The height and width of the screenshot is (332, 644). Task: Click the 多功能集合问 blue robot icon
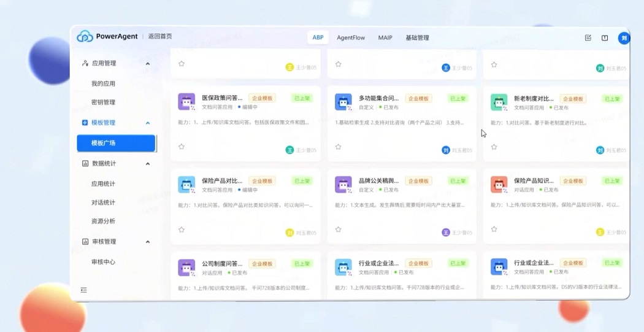[343, 101]
